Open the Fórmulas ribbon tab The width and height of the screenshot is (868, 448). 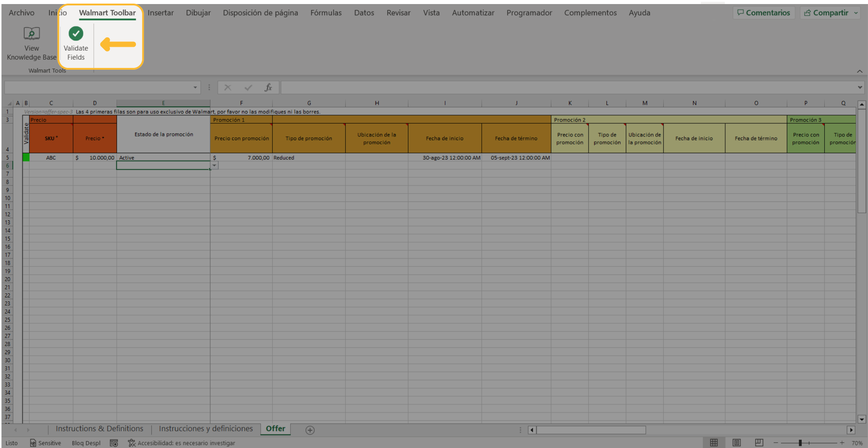click(x=326, y=13)
